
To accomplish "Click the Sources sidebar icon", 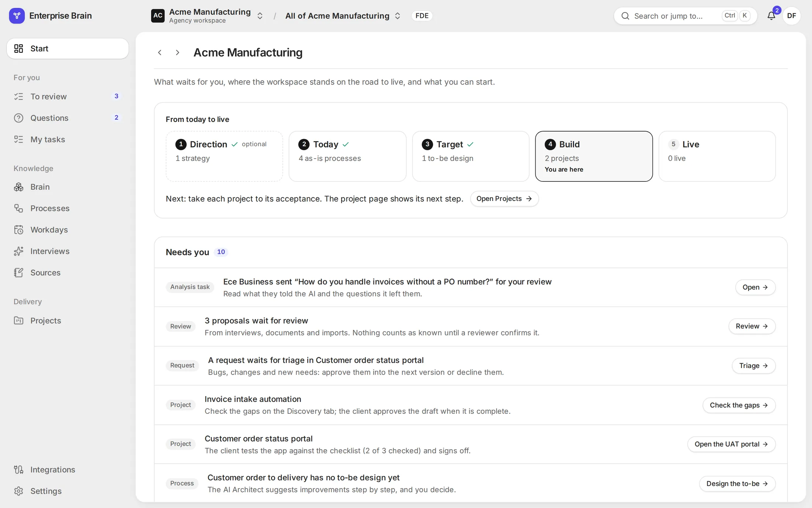I will tap(18, 273).
